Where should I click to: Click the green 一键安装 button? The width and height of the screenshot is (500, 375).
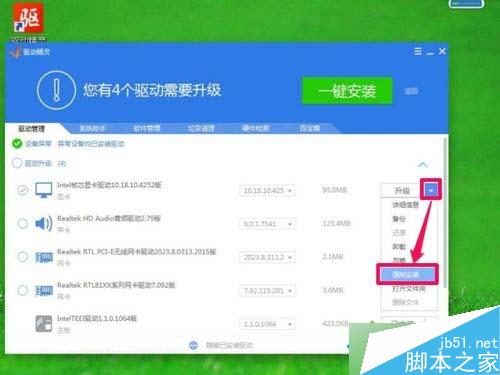tap(347, 91)
